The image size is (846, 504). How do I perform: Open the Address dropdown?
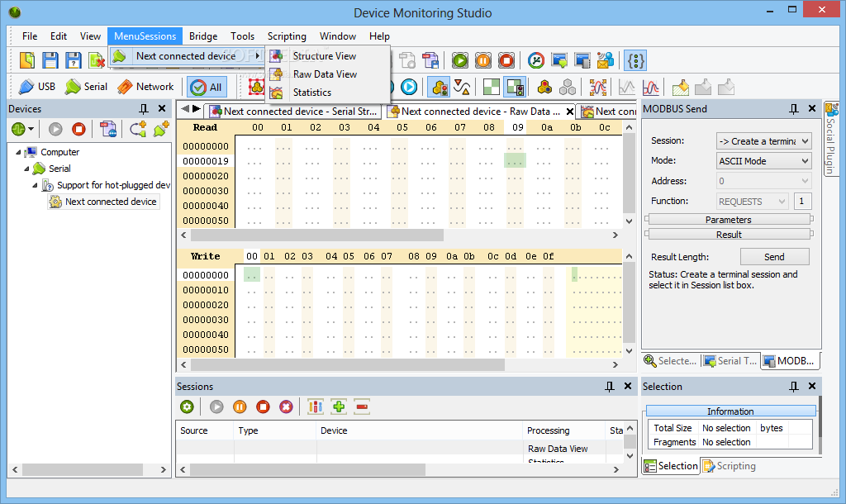point(763,181)
